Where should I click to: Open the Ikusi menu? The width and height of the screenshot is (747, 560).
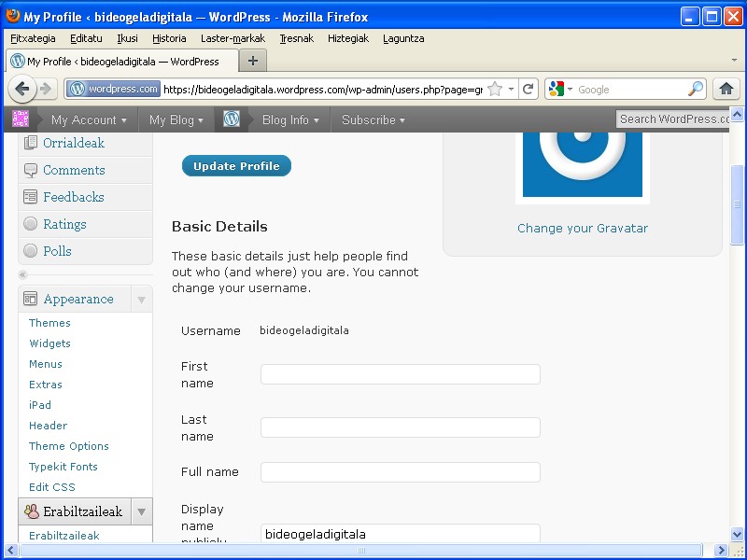[x=127, y=38]
